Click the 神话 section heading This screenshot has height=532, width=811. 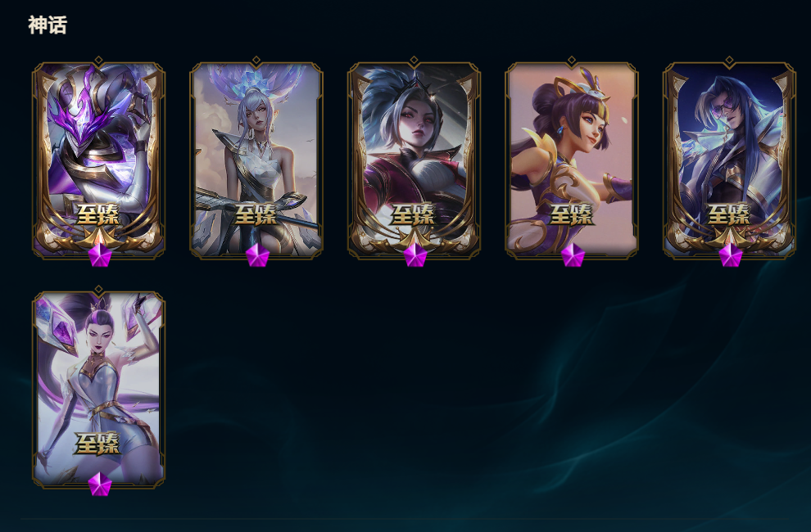point(48,25)
